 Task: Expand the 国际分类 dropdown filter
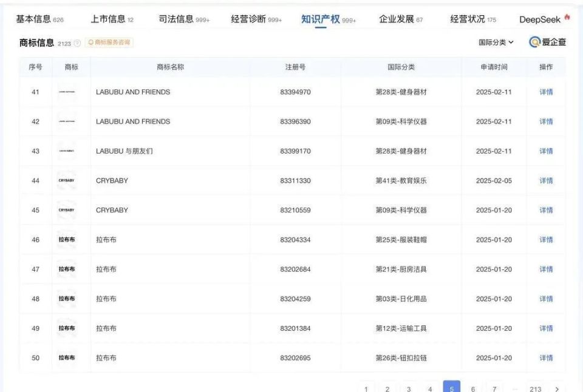[x=496, y=42]
